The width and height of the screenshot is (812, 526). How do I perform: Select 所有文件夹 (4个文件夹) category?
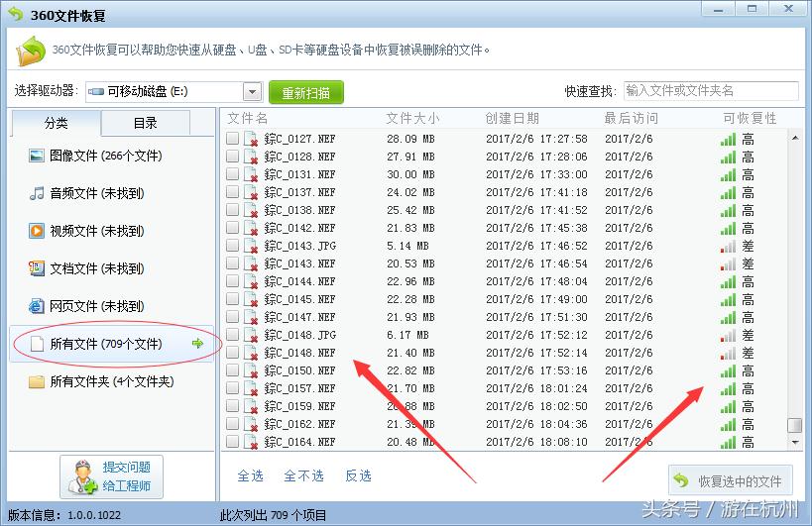[x=112, y=381]
